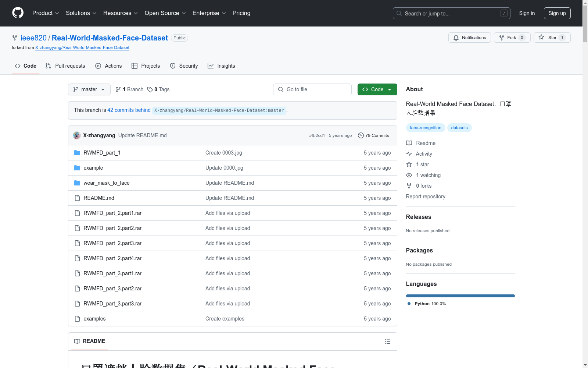This screenshot has width=588, height=368.
Task: Open the Update 0000.jpg commit message
Action: click(224, 168)
